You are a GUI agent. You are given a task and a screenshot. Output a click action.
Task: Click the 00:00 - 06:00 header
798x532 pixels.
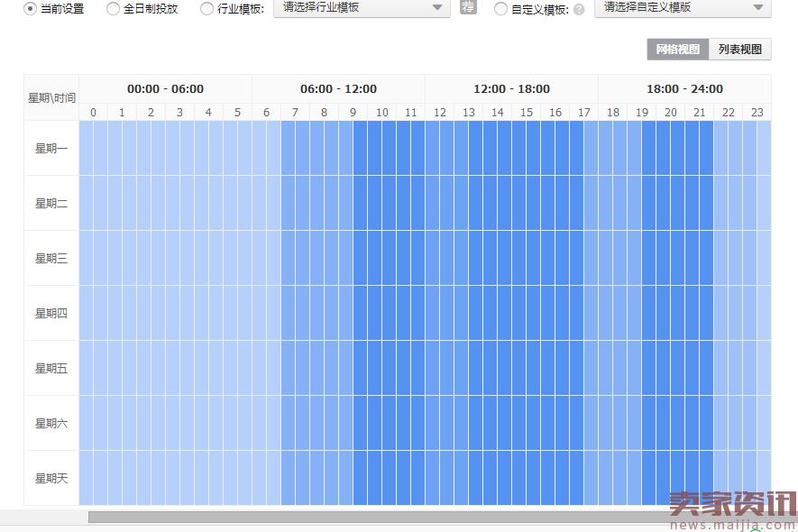pyautogui.click(x=164, y=88)
